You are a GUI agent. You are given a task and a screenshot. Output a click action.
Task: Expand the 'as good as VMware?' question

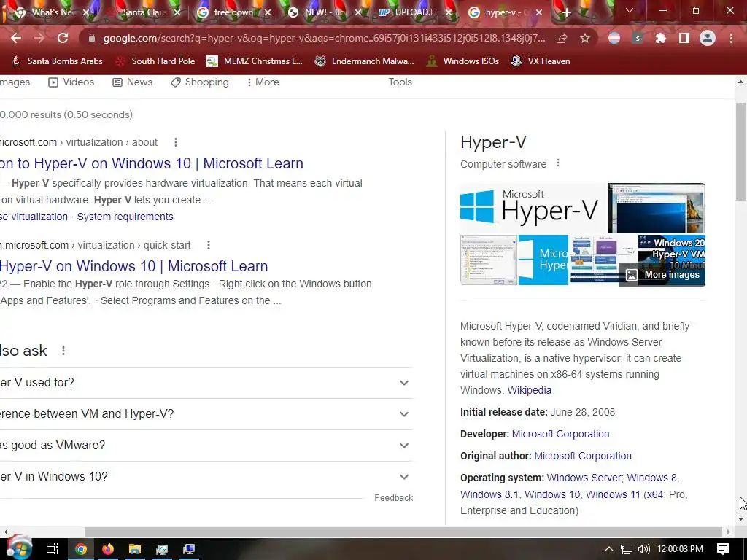tap(206, 446)
